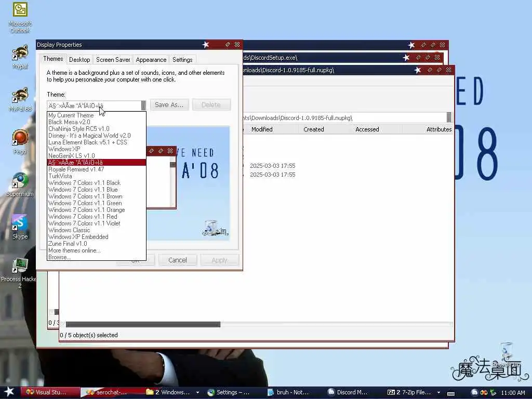Switch to bruh Notepad taskbar button
Image resolution: width=532 pixels, height=399 pixels.
[x=292, y=392]
